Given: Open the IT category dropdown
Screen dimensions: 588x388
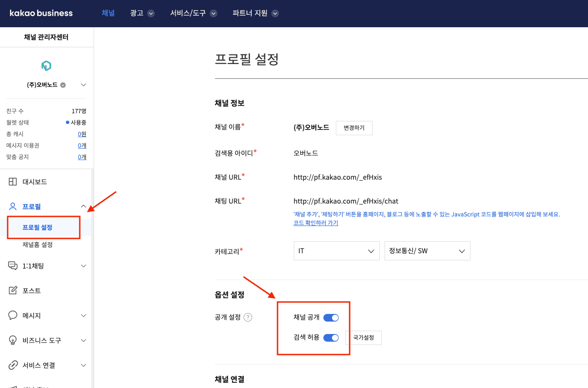Looking at the screenshot, I should (x=337, y=251).
